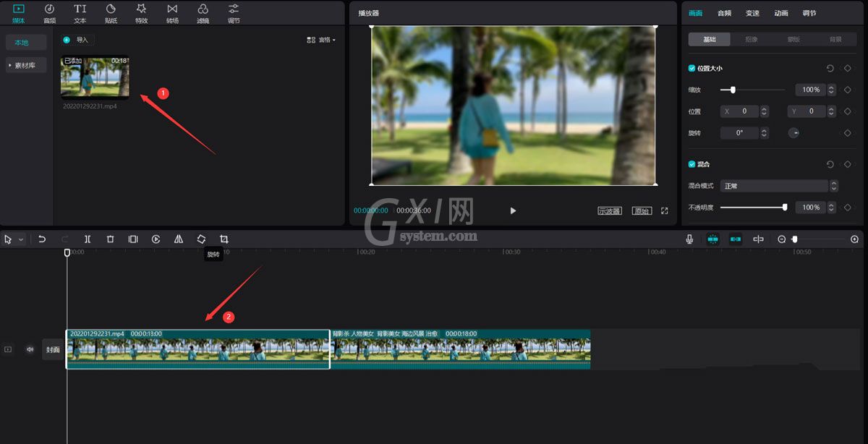Open the 滤镜 (Filters) panel
Screen dimensions: 868x444
point(203,13)
